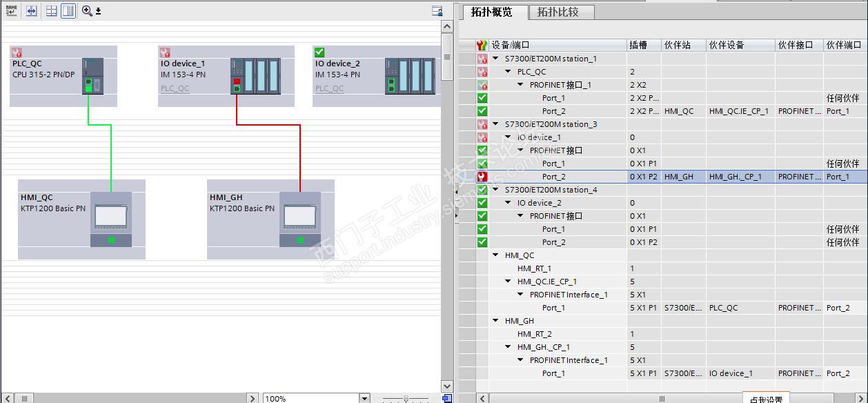
Task: Collapse the IO device_1 tree node
Action: (x=509, y=137)
